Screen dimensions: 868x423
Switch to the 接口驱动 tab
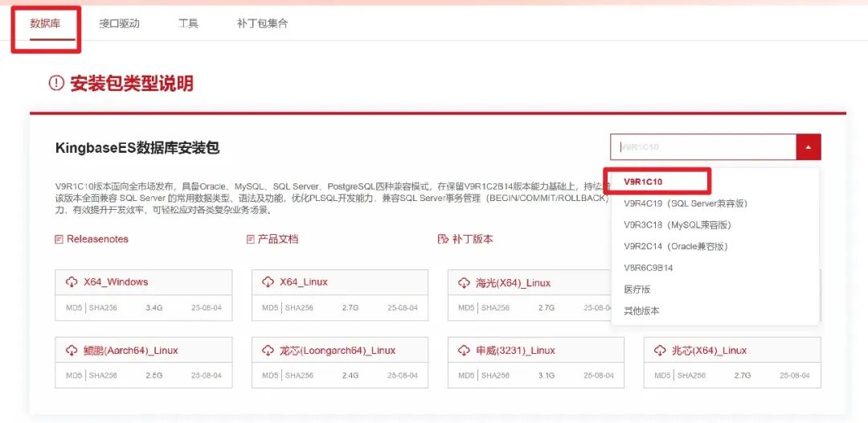tap(119, 23)
